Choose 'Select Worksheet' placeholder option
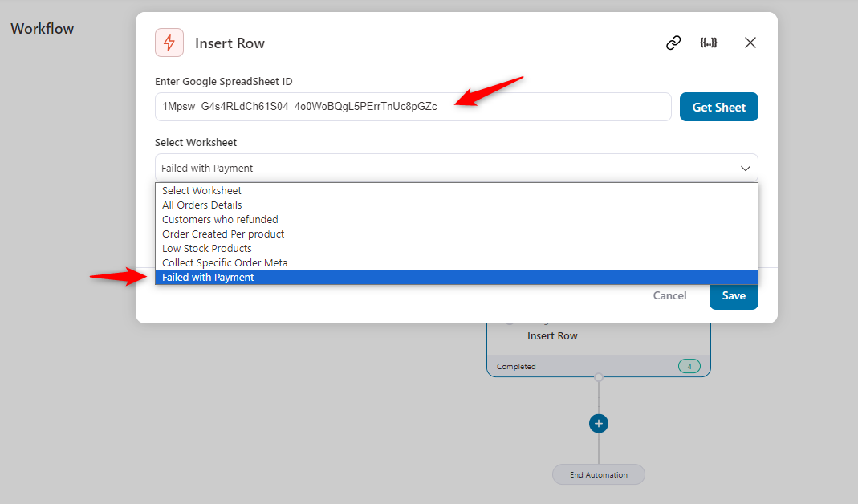Screen dimensions: 858x504 tap(457, 190)
